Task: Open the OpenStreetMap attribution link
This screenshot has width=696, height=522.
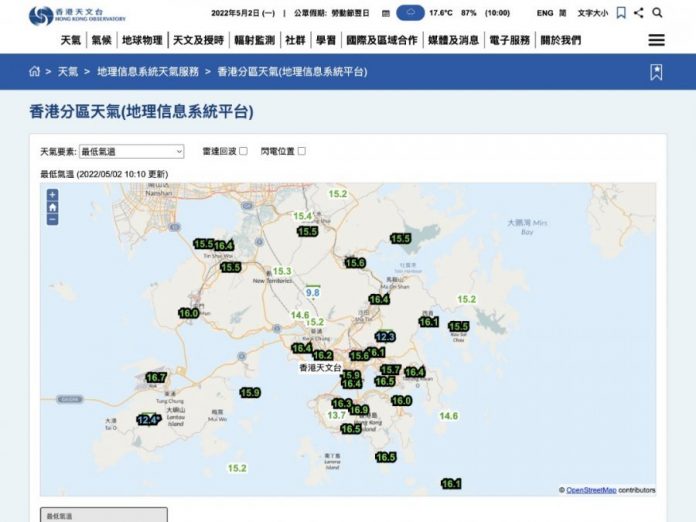Action: [x=591, y=490]
